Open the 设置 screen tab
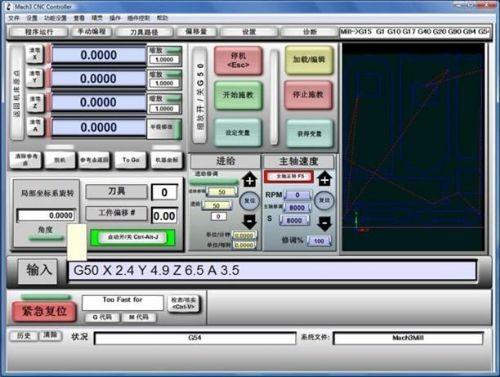The image size is (500, 377). pyautogui.click(x=249, y=32)
